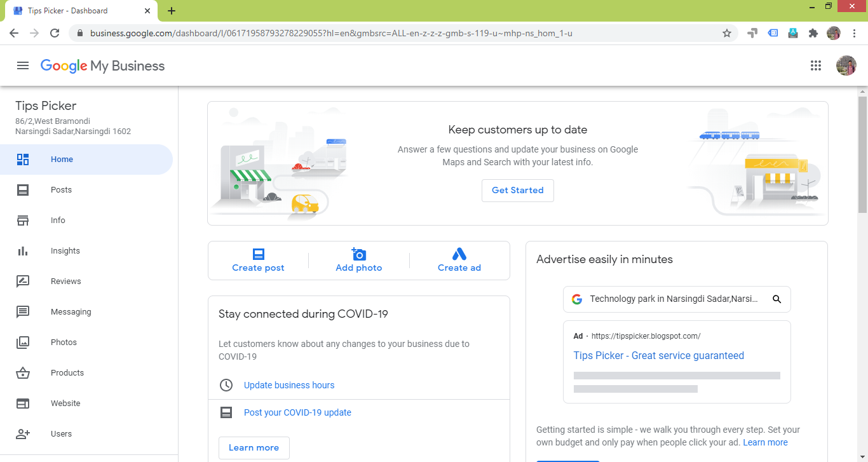The height and width of the screenshot is (462, 868).
Task: Click Learn more link in Advertise card
Action: coord(765,442)
